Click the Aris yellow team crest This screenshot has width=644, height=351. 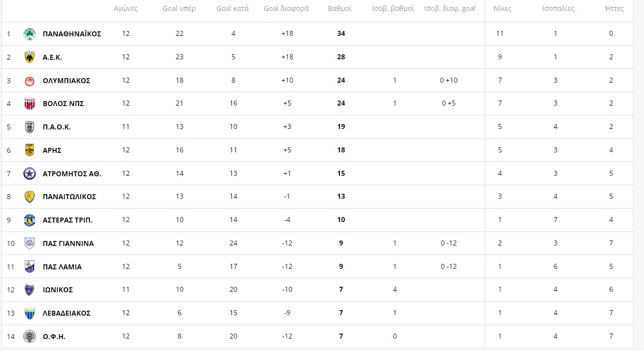29,150
